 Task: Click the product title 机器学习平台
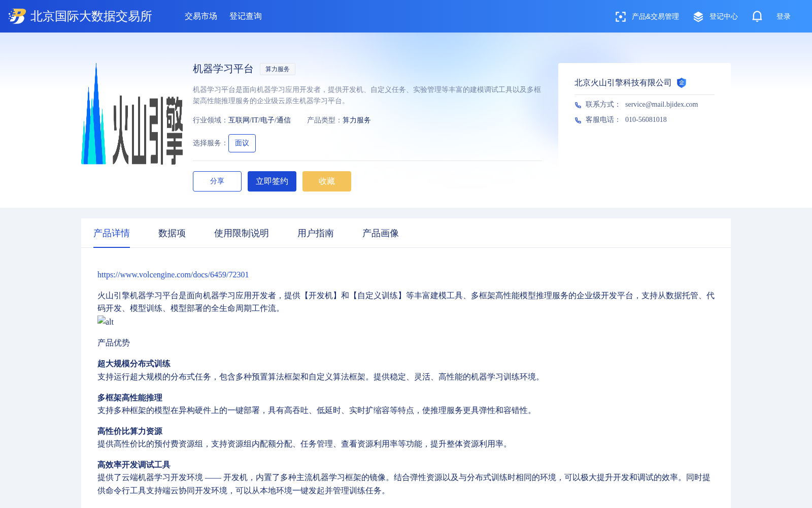pos(223,69)
